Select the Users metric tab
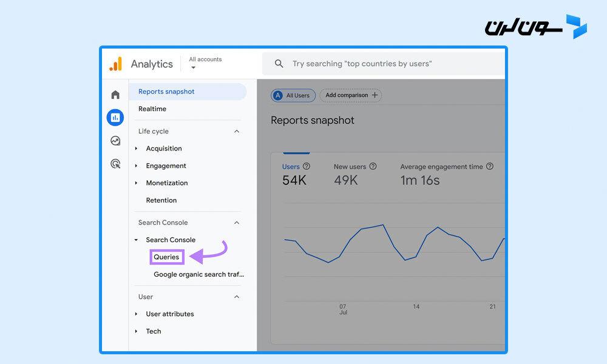This screenshot has width=607, height=364. [x=296, y=174]
